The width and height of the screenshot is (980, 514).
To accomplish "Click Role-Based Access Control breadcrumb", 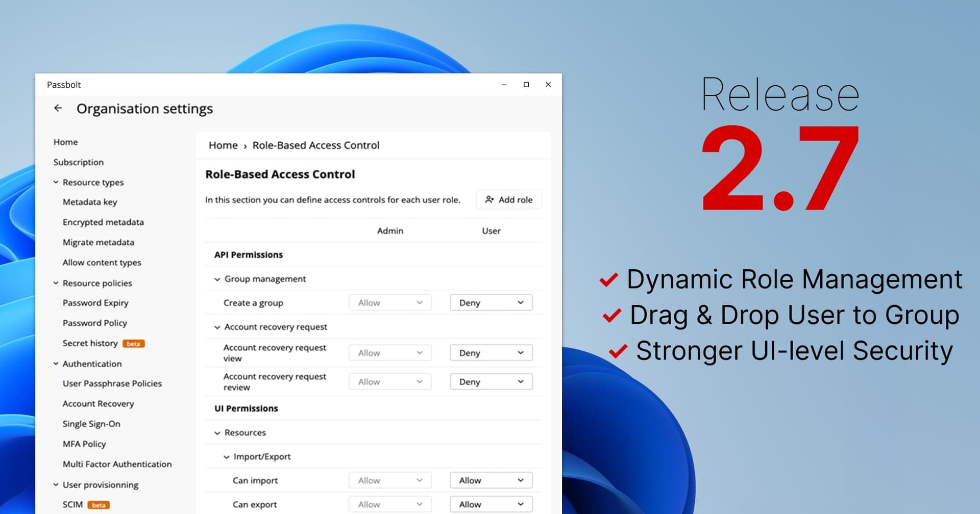I will (x=316, y=145).
